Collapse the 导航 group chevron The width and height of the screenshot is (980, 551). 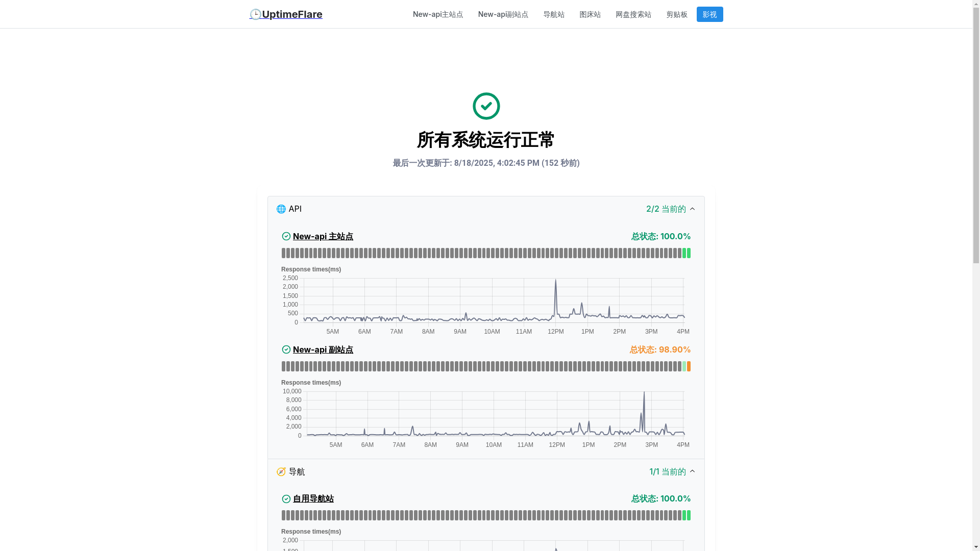[x=692, y=472]
